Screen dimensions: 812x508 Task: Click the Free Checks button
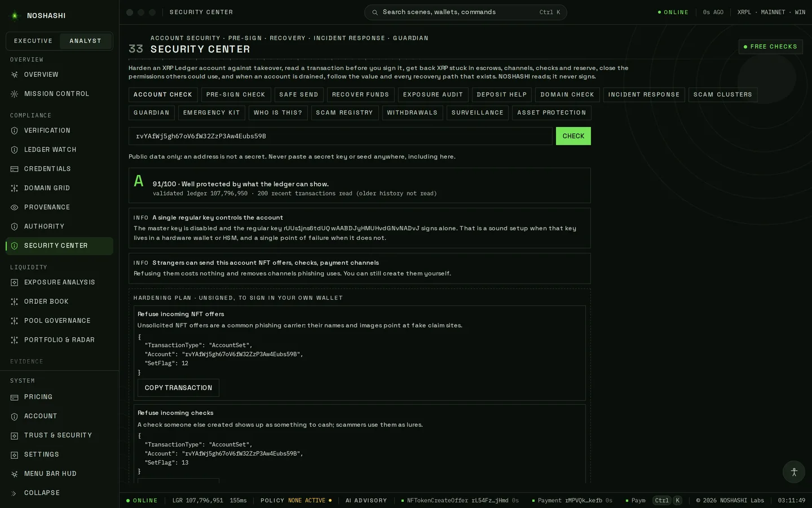click(x=770, y=47)
